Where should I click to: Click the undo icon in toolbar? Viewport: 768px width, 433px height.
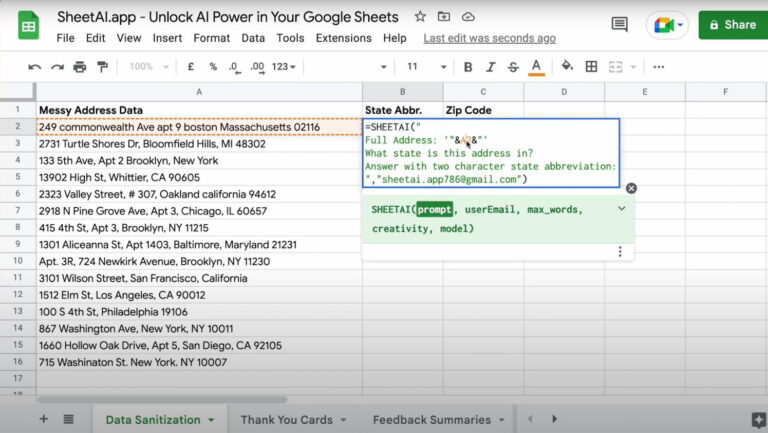click(35, 67)
